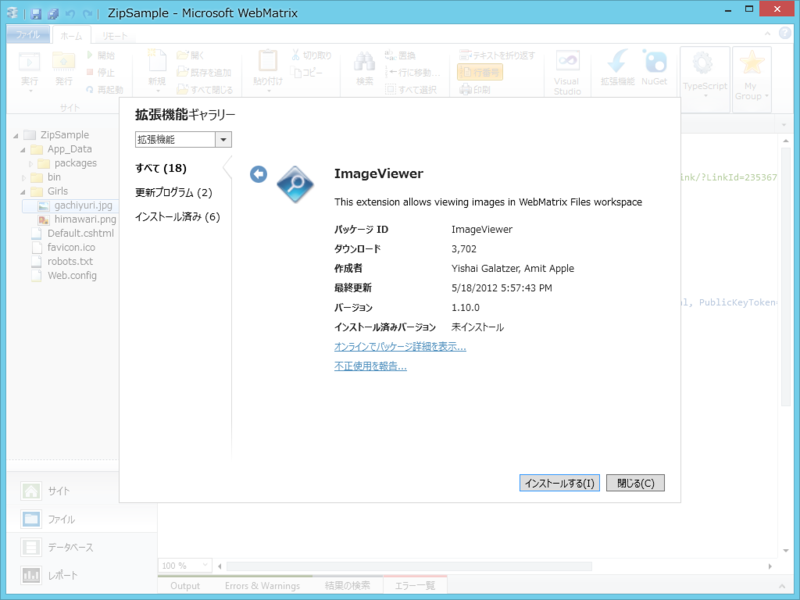Open the report abuse link
The image size is (800, 600).
370,366
